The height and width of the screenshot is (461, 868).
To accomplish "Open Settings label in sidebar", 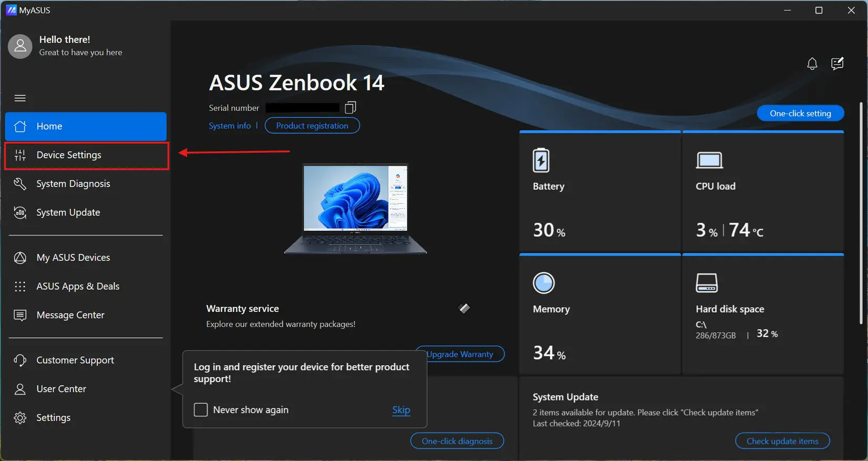I will tap(53, 418).
